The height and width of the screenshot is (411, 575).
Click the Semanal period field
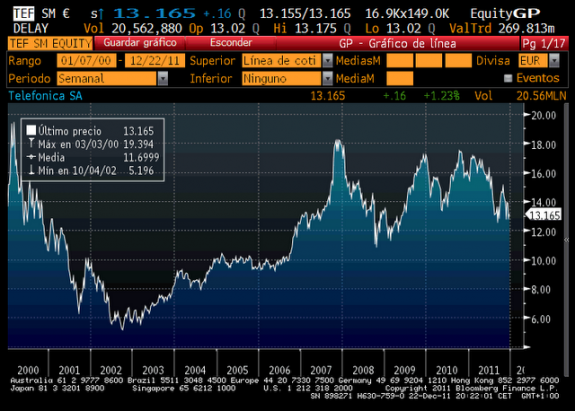pyautogui.click(x=106, y=78)
